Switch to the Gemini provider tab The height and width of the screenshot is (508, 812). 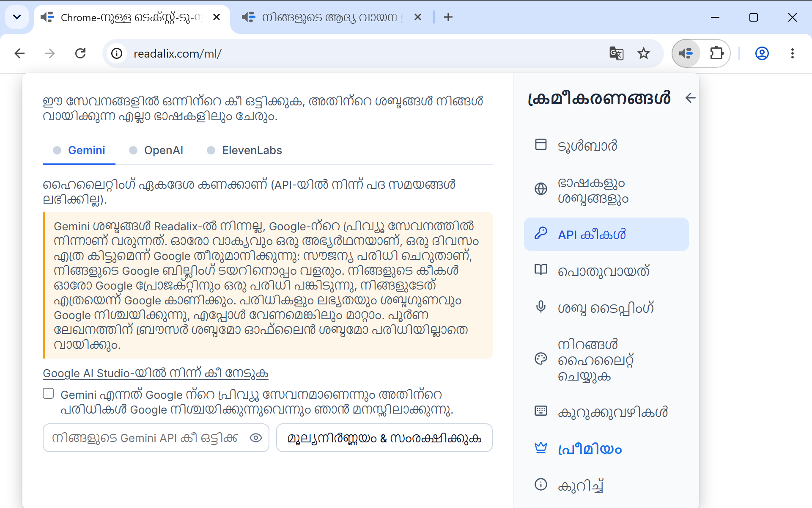(79, 151)
